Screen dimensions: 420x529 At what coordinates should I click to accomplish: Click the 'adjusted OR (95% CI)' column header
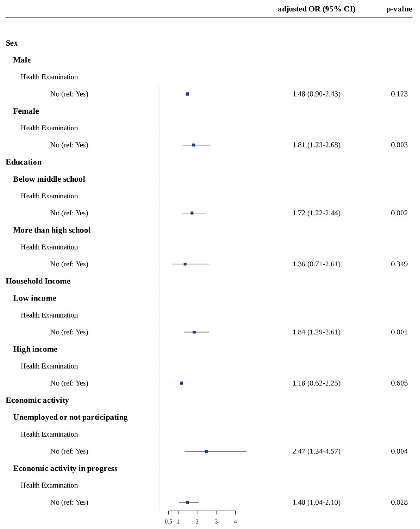point(316,9)
